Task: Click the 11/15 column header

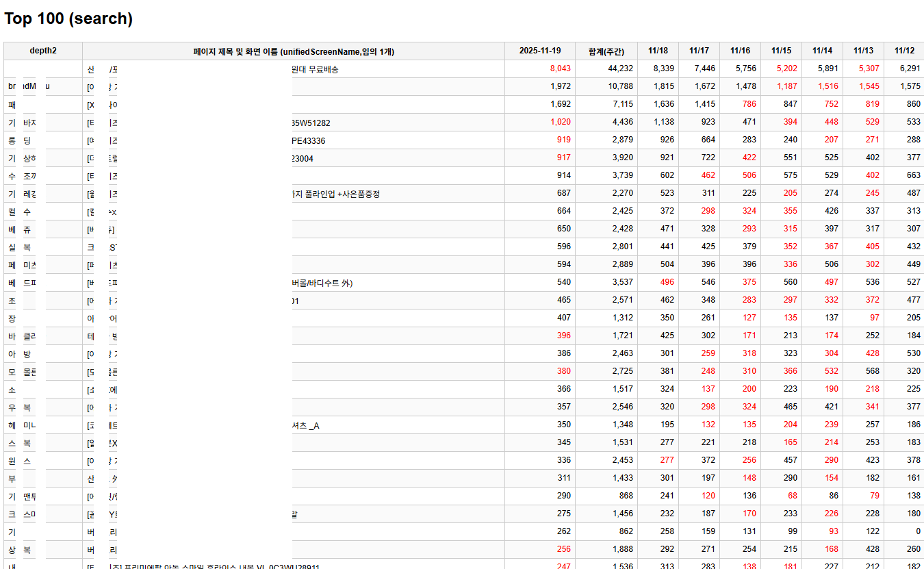Action: point(781,51)
